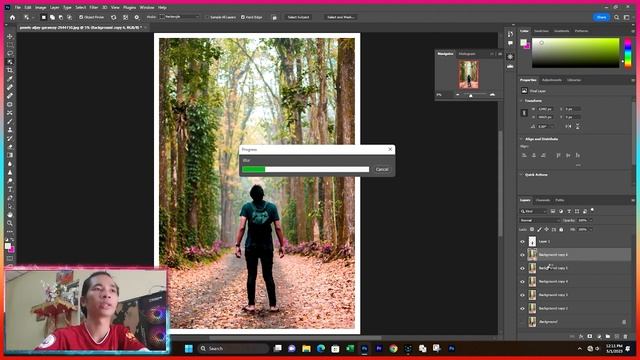Open the Filter menu

pos(94,7)
